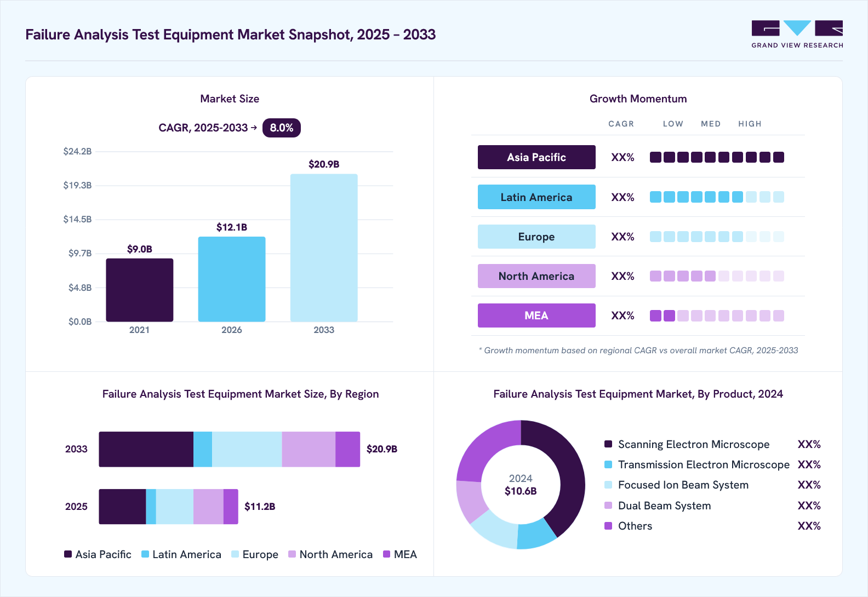This screenshot has height=597, width=868.
Task: Click the Europe region label
Action: pos(536,237)
